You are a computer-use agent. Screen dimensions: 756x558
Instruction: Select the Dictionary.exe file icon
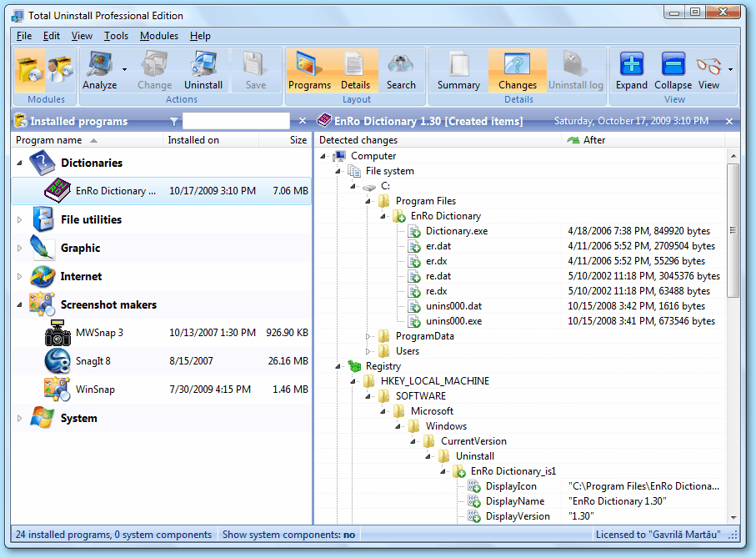414,231
